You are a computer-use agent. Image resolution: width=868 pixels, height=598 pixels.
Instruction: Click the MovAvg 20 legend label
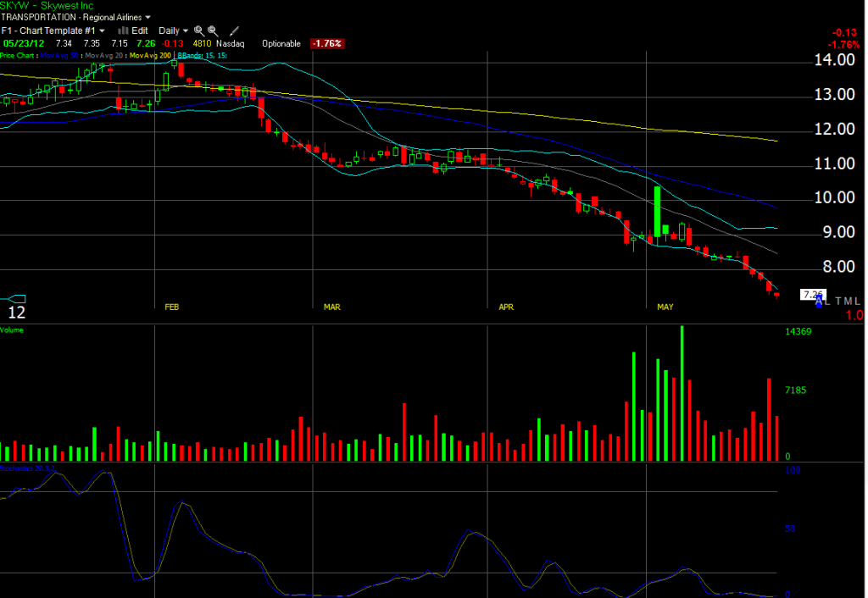coord(105,55)
